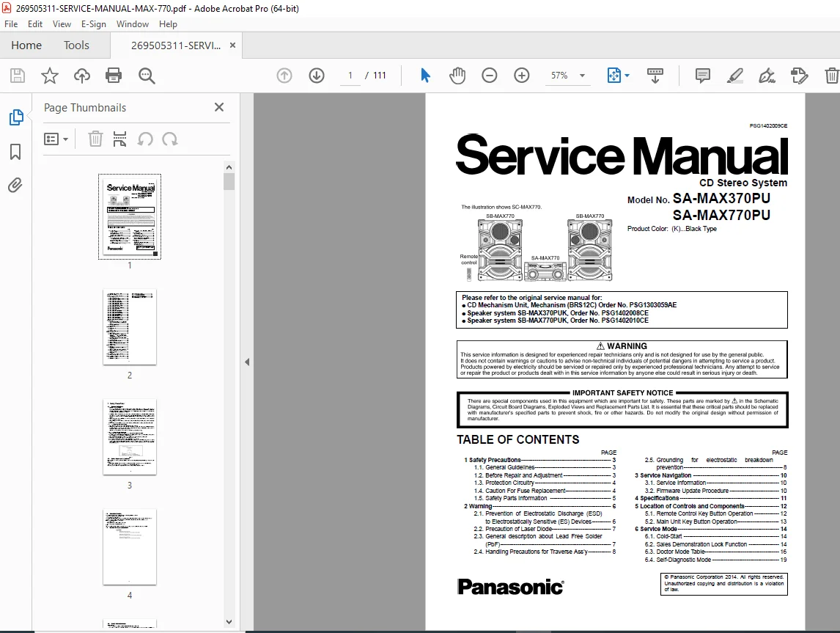Select page 1 thumbnail
Viewport: 840px width, 633px height.
click(130, 216)
